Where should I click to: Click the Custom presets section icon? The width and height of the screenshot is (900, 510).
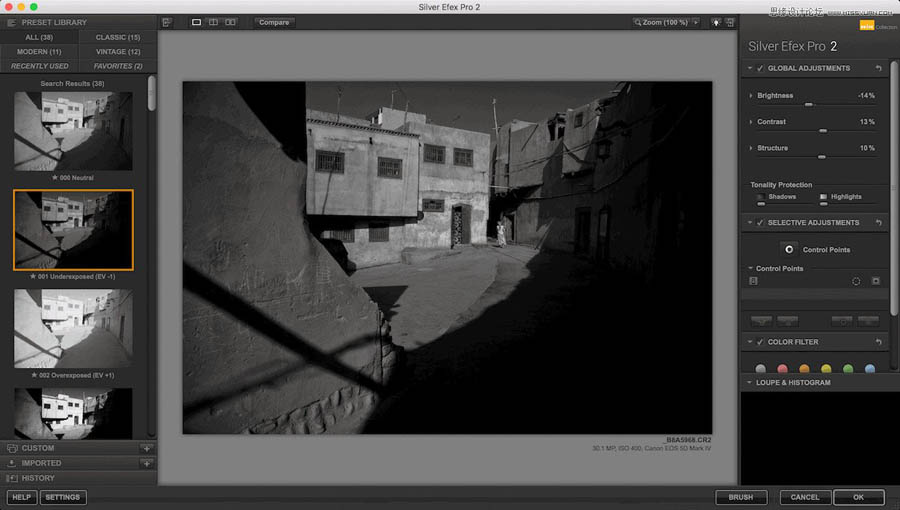point(12,448)
